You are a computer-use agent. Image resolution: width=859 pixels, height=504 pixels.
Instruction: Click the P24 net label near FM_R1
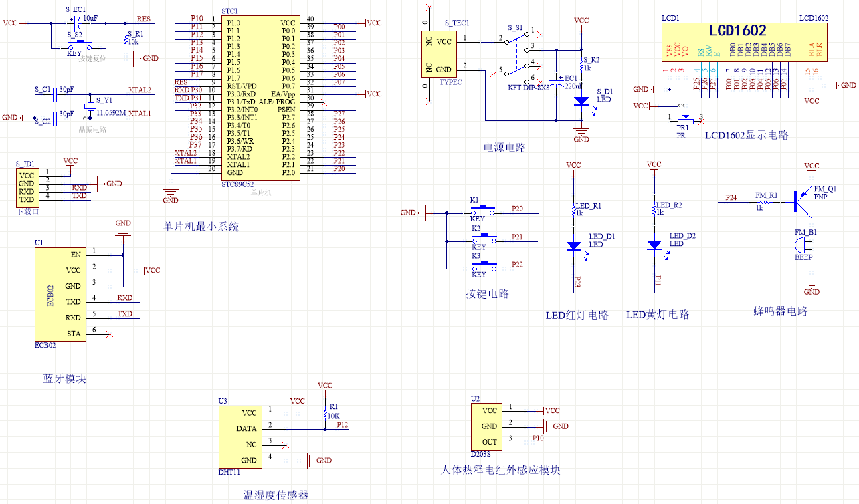pyautogui.click(x=733, y=198)
